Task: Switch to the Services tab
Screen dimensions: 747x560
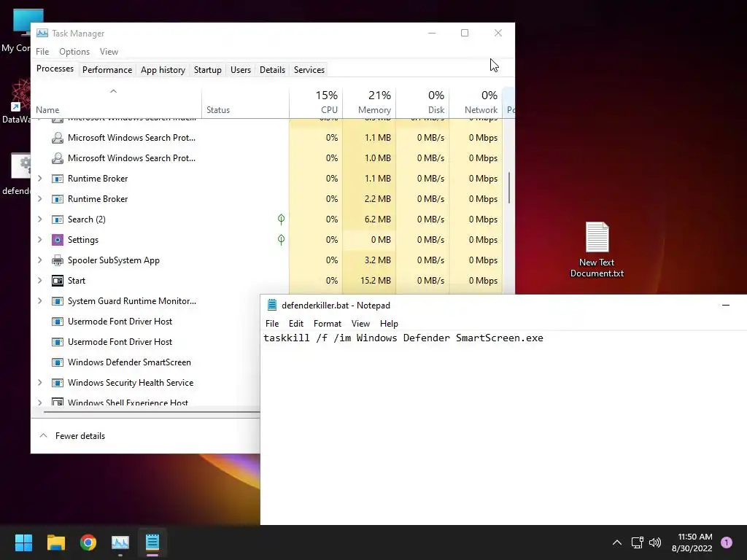Action: 309,69
